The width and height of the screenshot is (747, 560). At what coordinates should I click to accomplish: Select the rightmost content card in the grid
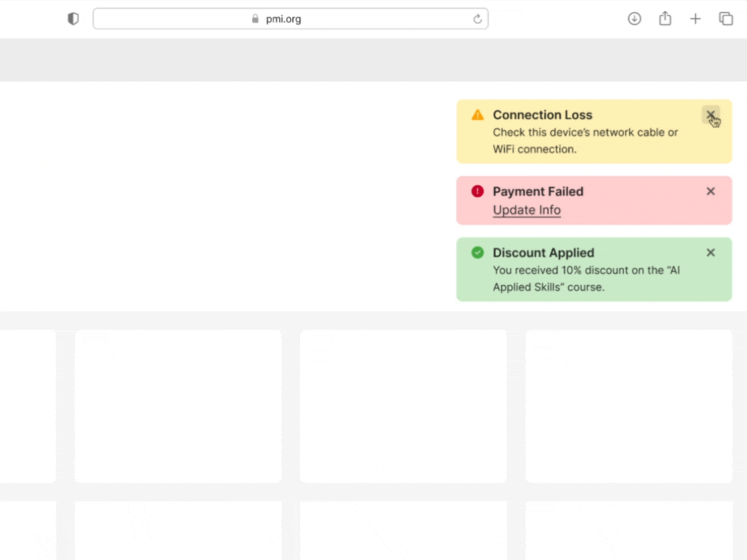tap(629, 406)
